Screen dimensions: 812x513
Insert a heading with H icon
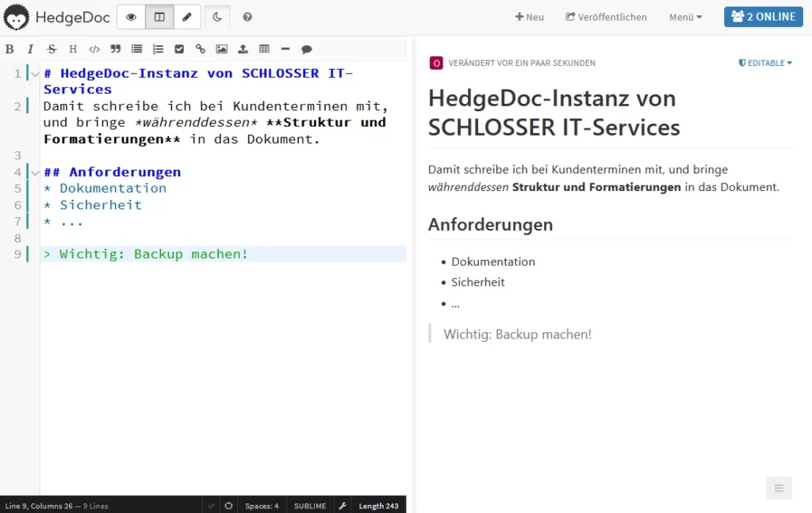point(73,49)
